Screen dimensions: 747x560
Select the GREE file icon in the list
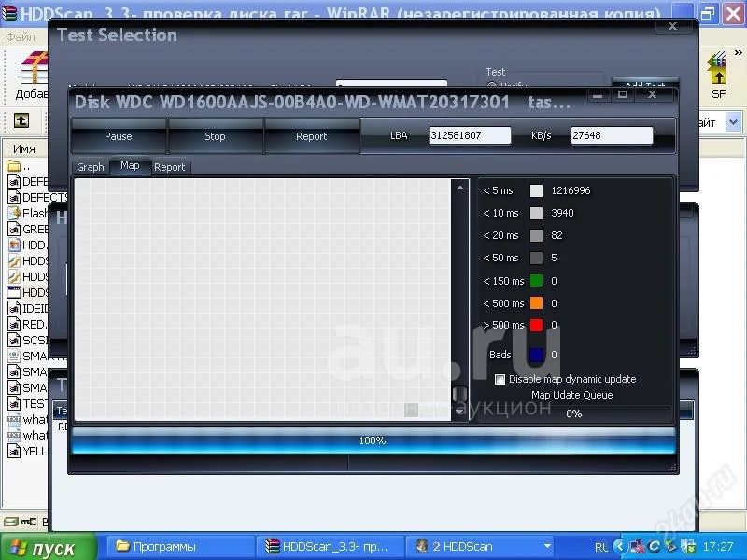point(14,229)
